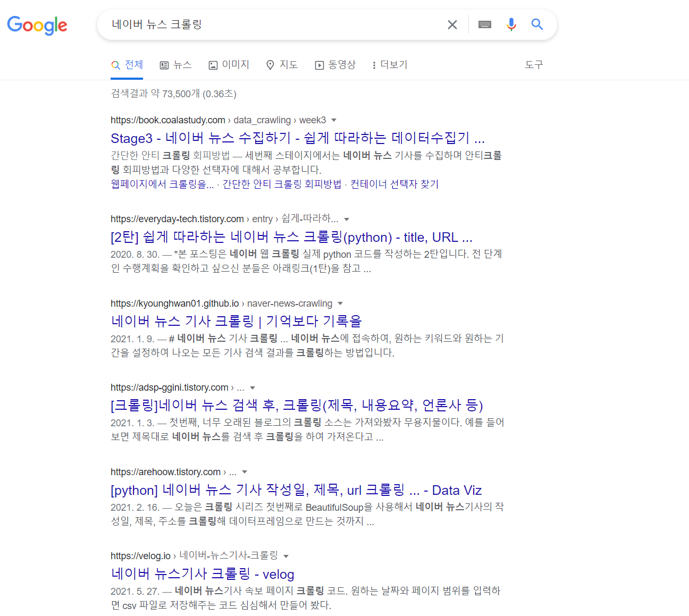Viewport: 689px width, 616px height.
Task: Expand the arrow next to everyday-tech.tistory.com URL
Action: (x=347, y=219)
